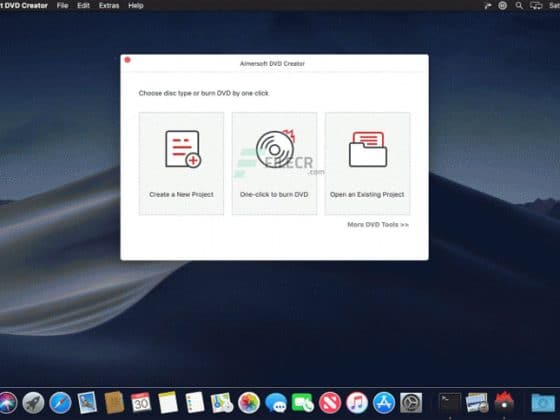The width and height of the screenshot is (560, 420).
Task: Click the circular status icon in menu bar
Action: [502, 5]
